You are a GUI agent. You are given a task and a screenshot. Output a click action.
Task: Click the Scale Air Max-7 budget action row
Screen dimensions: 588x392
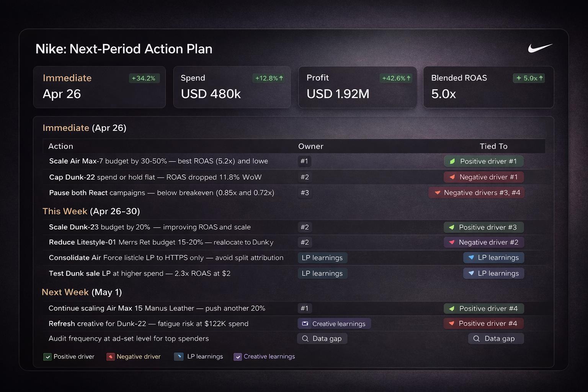click(158, 161)
